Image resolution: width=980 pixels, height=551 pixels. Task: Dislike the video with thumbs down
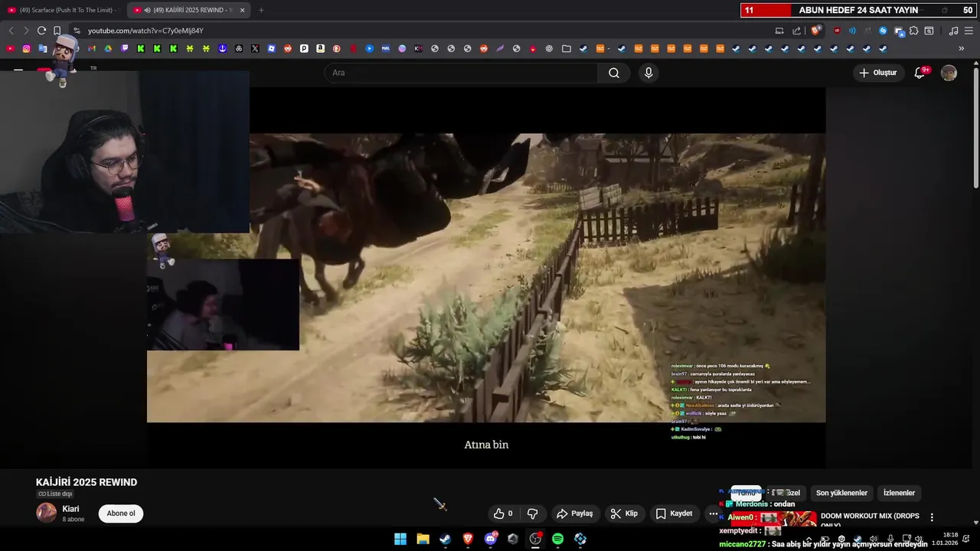[x=533, y=514]
